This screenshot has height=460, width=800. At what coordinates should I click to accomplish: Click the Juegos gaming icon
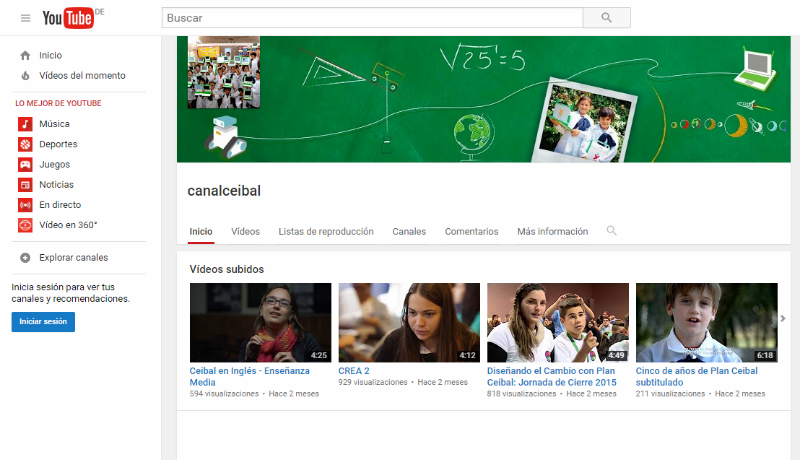25,164
